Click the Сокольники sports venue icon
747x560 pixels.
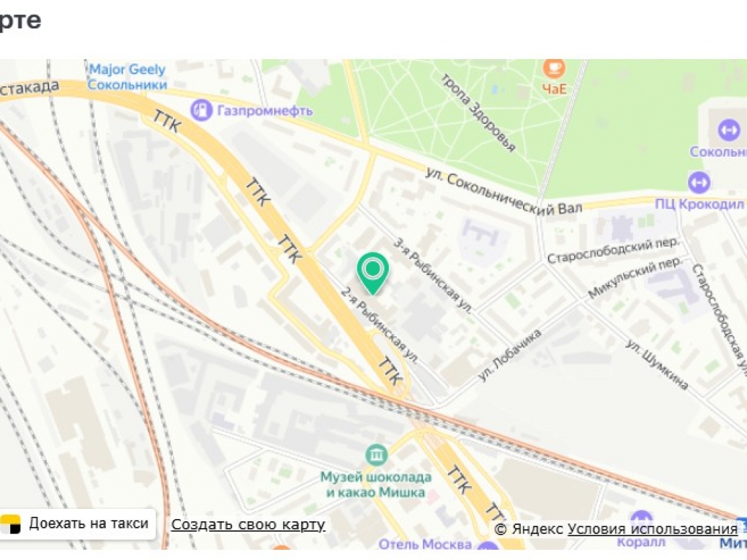point(729,130)
